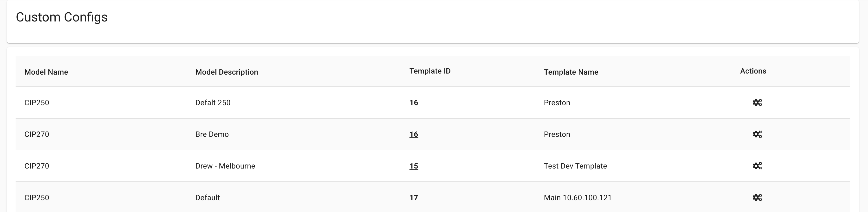Click the Template ID column header
This screenshot has height=212, width=868.
tap(430, 71)
